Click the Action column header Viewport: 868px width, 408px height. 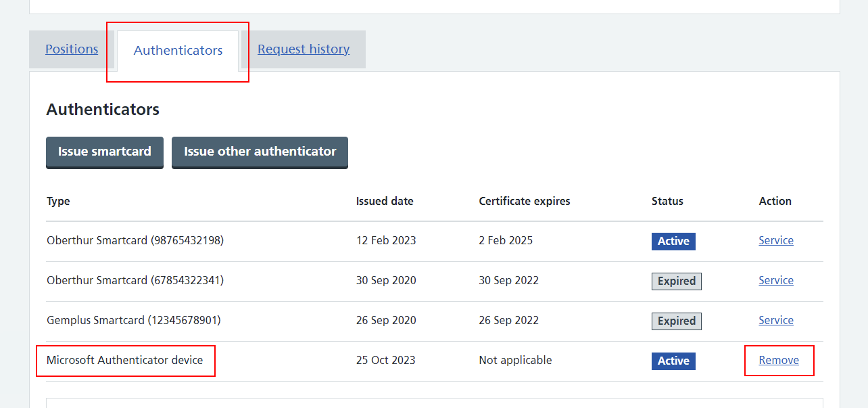[x=775, y=202]
